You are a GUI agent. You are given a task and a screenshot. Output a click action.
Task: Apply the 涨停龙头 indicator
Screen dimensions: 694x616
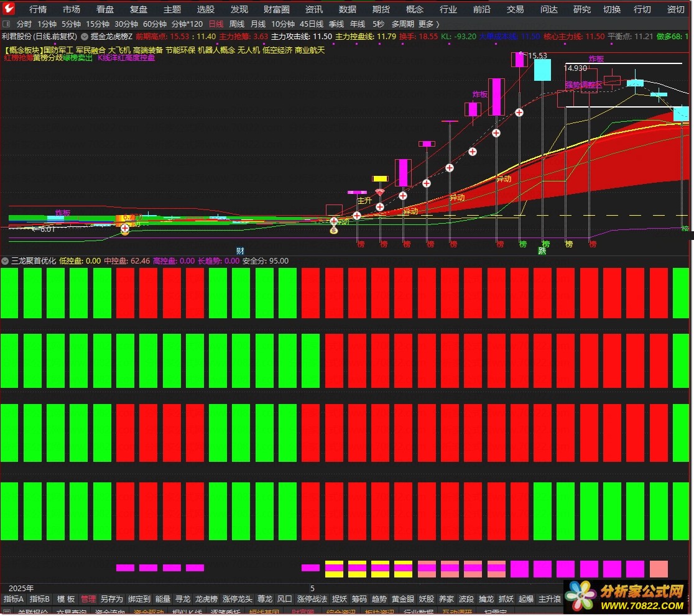click(237, 599)
